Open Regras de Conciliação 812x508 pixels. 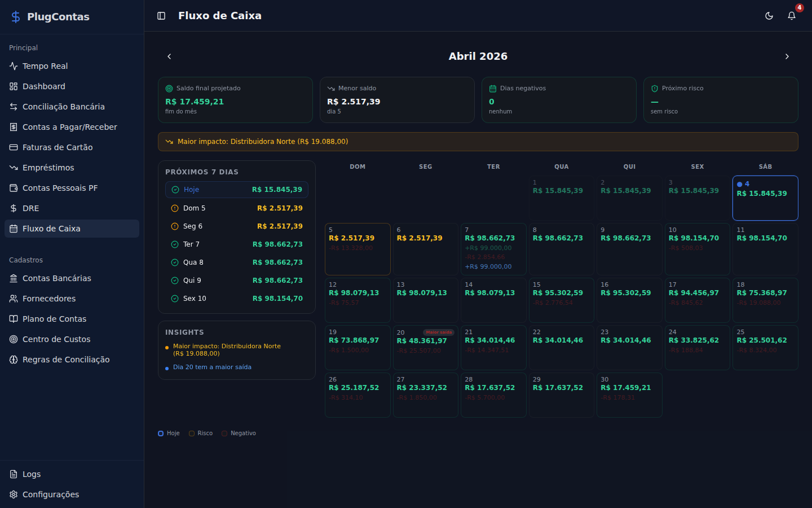pos(66,359)
